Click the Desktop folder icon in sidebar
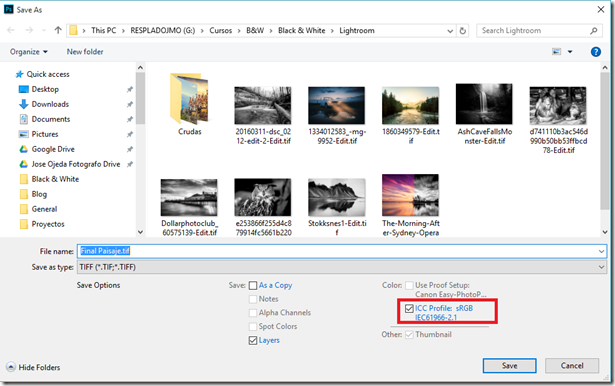 (24, 89)
